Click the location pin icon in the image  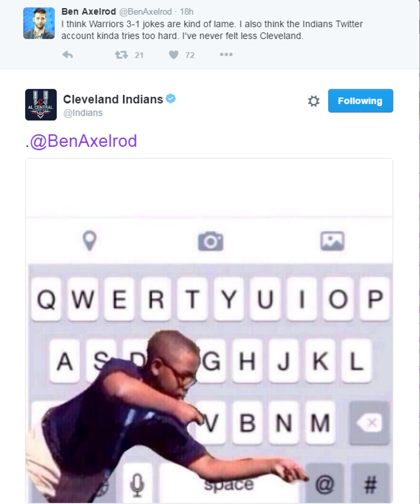tap(90, 241)
